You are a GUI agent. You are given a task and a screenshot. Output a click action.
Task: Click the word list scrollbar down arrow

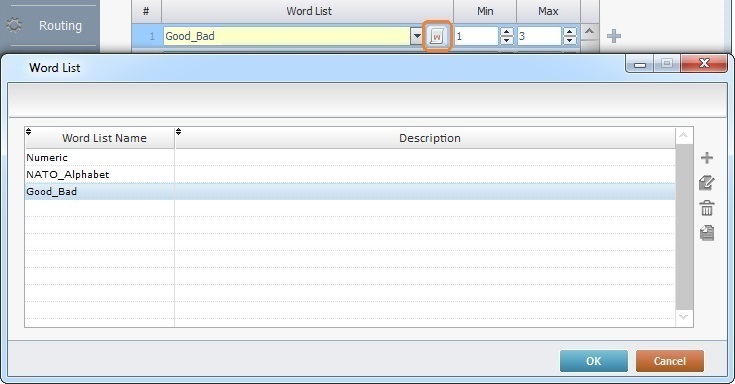click(x=683, y=317)
